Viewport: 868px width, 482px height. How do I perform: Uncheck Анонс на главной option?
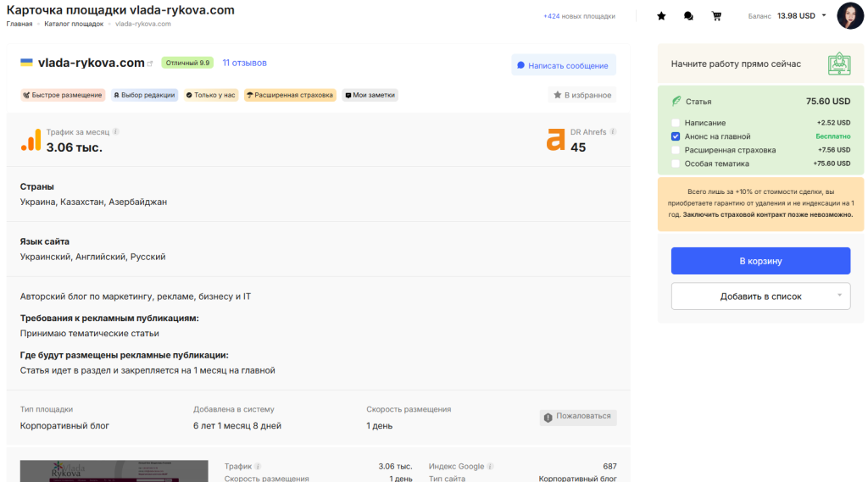(x=676, y=136)
